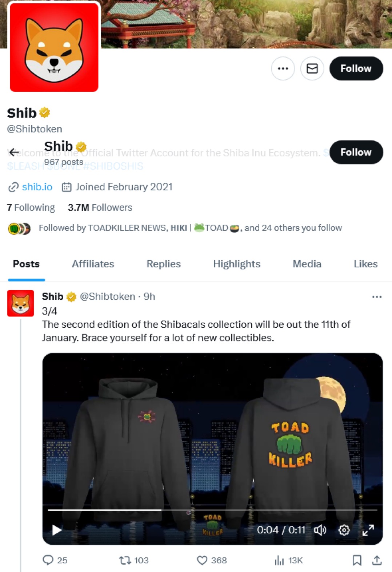Open the shib.io website link
Screen dimensions: 392x572
(x=37, y=187)
